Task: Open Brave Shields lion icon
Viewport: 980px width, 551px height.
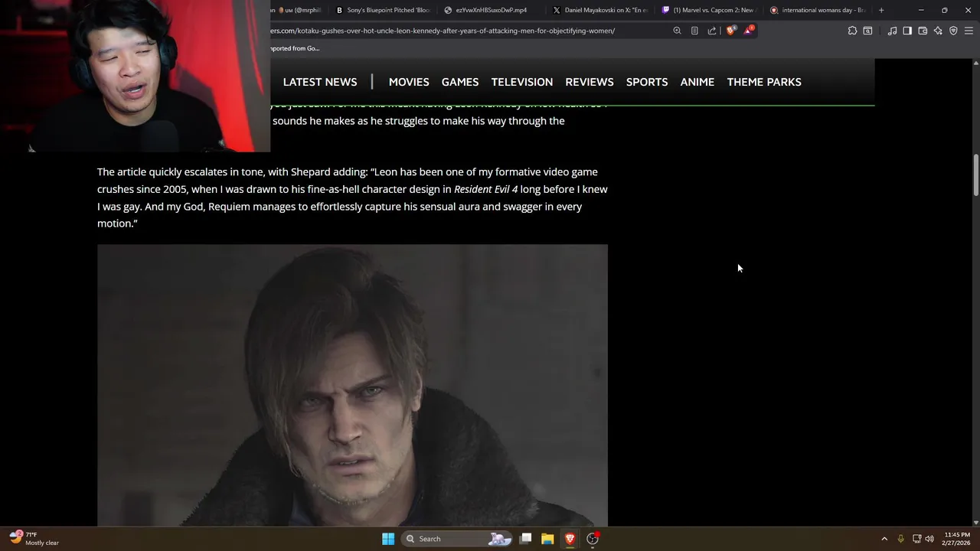Action: (x=730, y=31)
